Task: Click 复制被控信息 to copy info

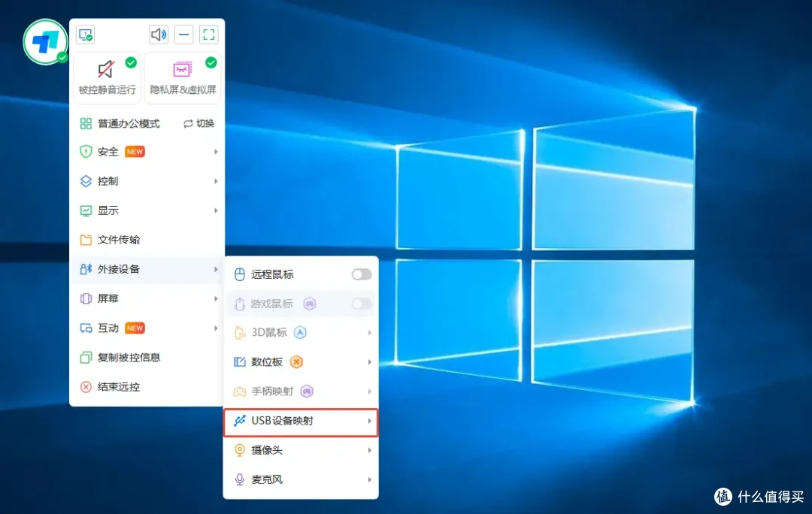Action: pyautogui.click(x=147, y=358)
